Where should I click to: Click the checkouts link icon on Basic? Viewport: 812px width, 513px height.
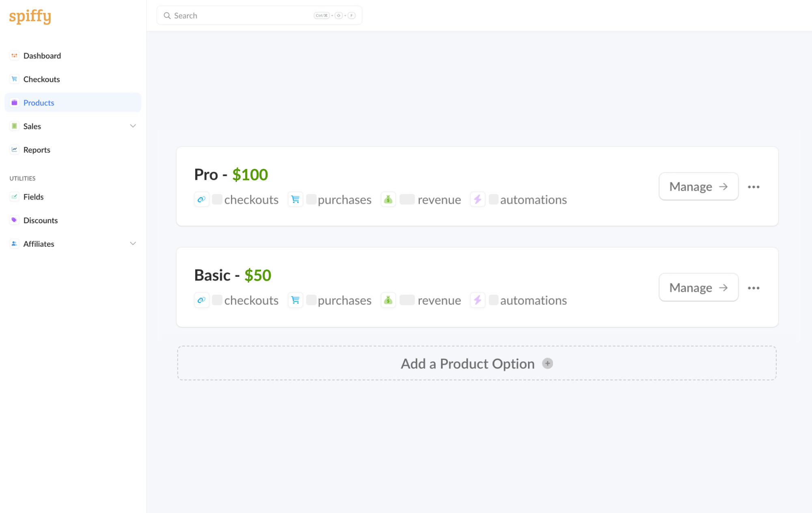point(201,300)
